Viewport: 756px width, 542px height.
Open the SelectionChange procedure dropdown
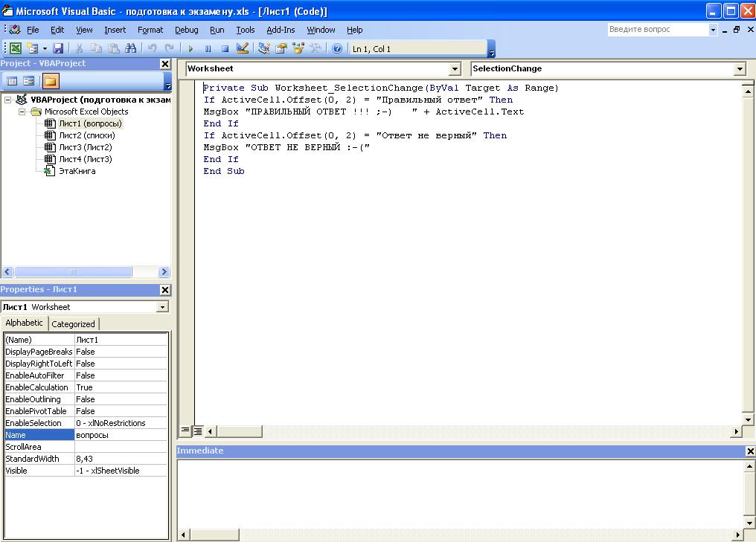pyautogui.click(x=740, y=69)
